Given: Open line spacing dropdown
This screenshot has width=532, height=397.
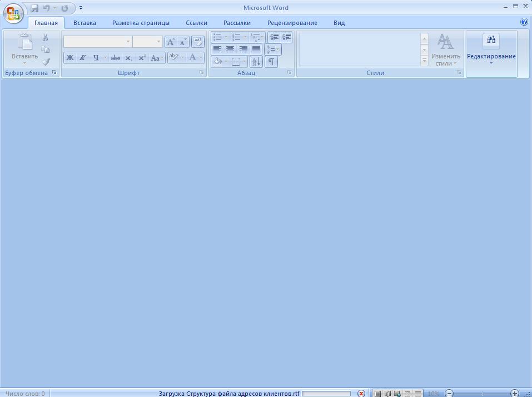Looking at the screenshot, I should coord(273,49).
